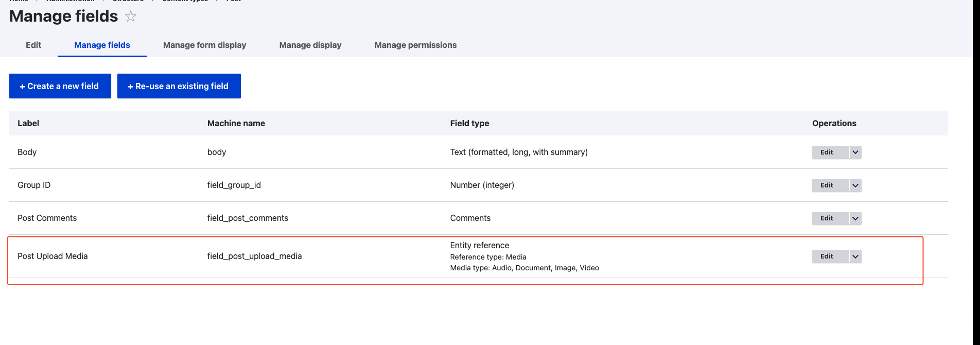980x345 pixels.
Task: Switch to Manage form display tab
Action: point(204,45)
